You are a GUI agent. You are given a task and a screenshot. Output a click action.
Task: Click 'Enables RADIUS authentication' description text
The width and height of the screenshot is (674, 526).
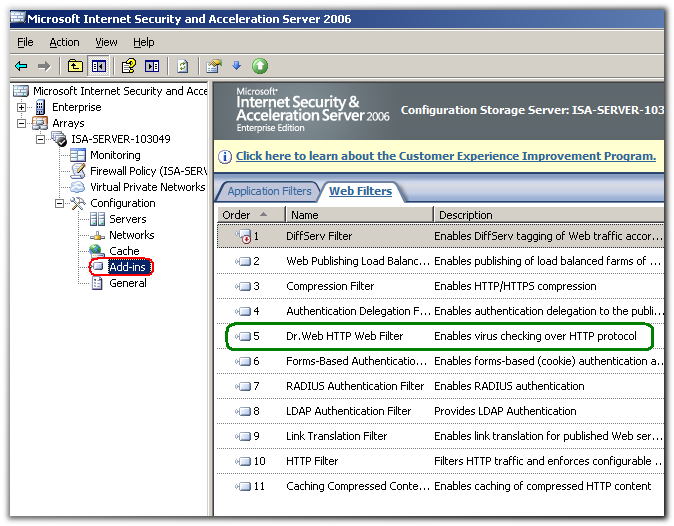(509, 386)
